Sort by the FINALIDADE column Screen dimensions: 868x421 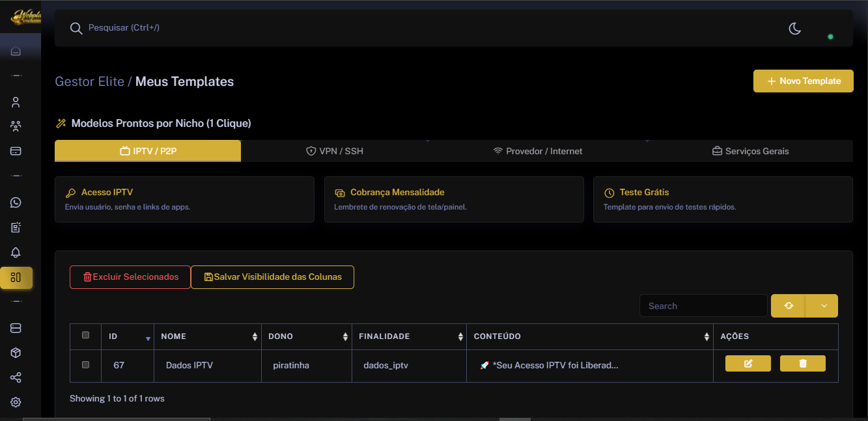410,336
